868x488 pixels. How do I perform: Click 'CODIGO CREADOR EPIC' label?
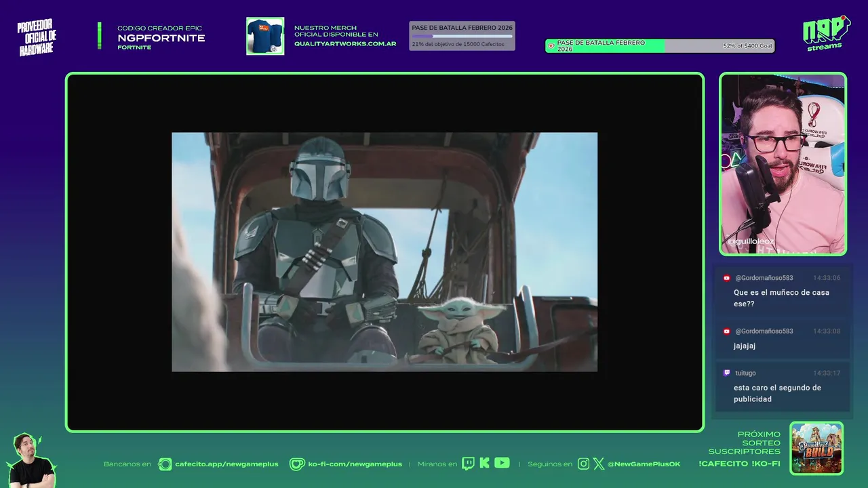point(160,28)
